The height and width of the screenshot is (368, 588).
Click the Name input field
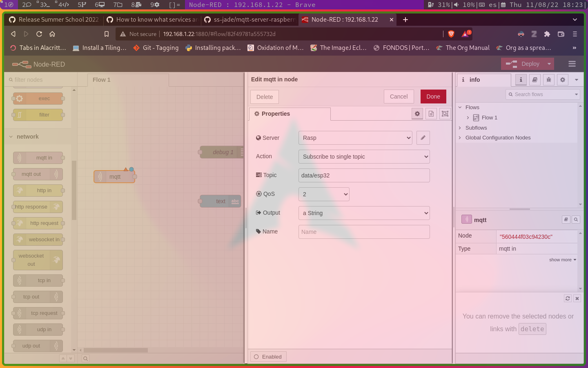[364, 232]
